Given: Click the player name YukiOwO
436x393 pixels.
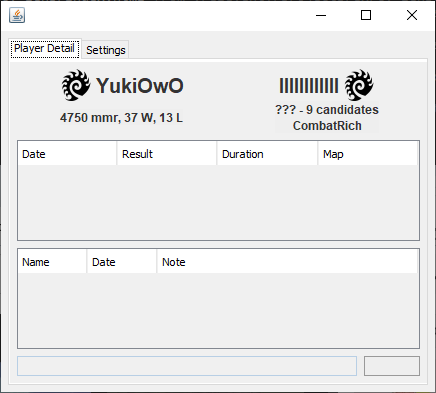Looking at the screenshot, I should click(140, 86).
